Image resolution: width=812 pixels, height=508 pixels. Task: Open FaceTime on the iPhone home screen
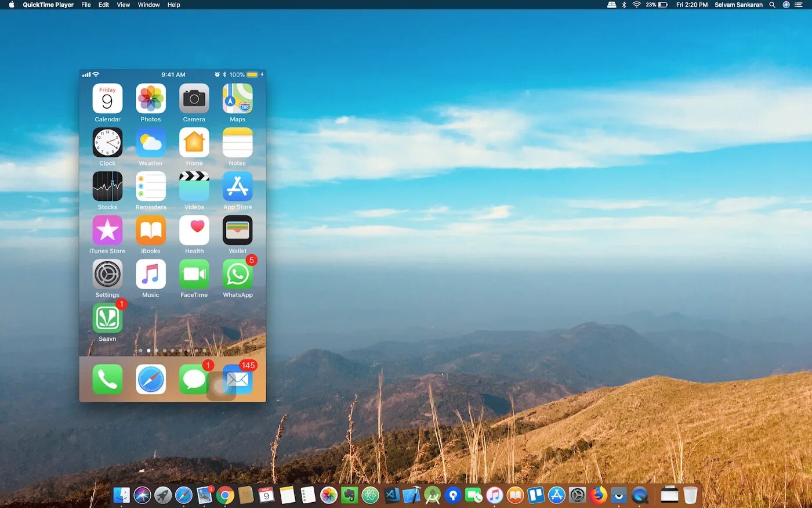pos(194,274)
